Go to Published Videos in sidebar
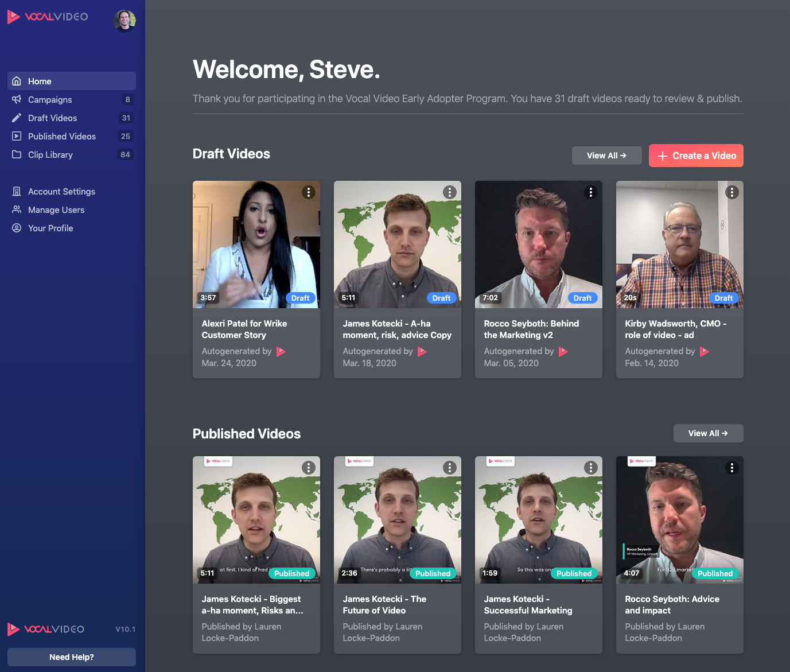Viewport: 790px width, 672px height. 62,136
